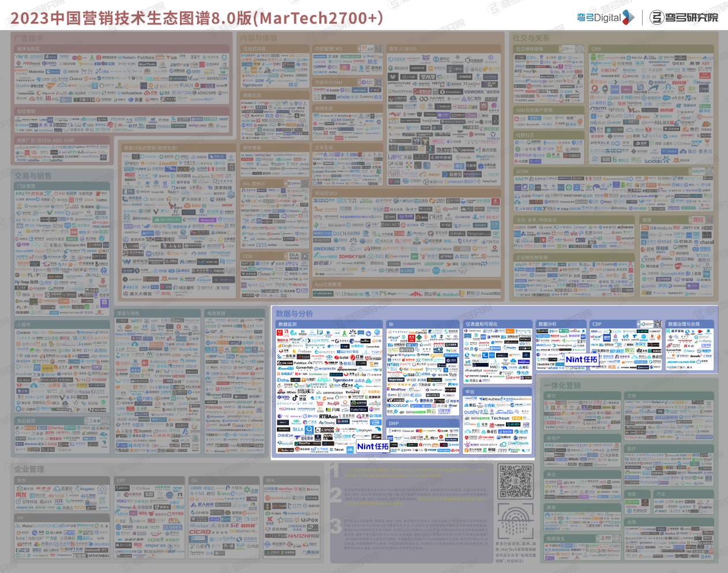The image size is (728, 573).
Task: Click the fingerprint icon beside the notes
Action: click(515, 520)
